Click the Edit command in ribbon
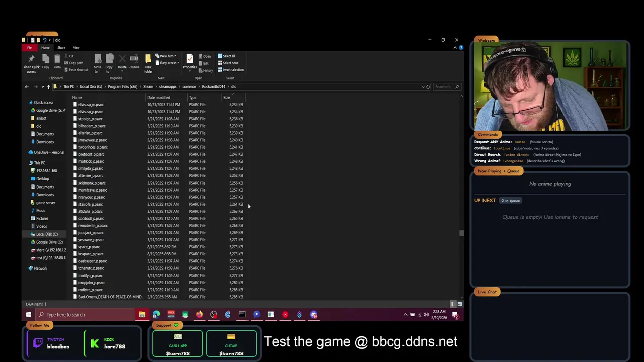644x362 pixels. point(204,63)
